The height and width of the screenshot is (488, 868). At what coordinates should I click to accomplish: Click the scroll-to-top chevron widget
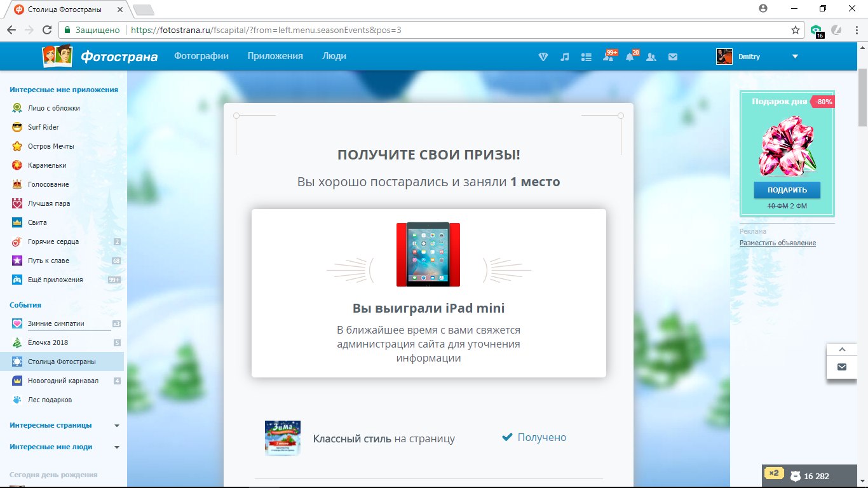click(x=842, y=349)
